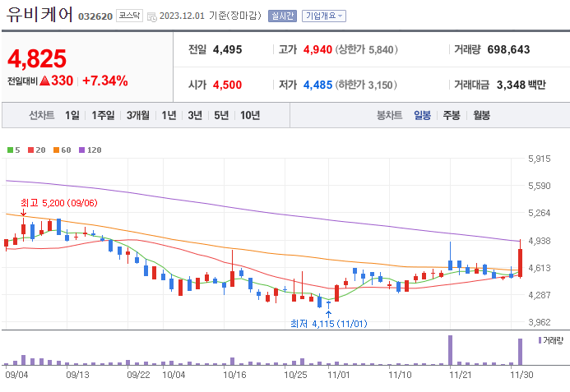The width and height of the screenshot is (570, 392).
Task: Click the 실시간 button
Action: coord(282,16)
